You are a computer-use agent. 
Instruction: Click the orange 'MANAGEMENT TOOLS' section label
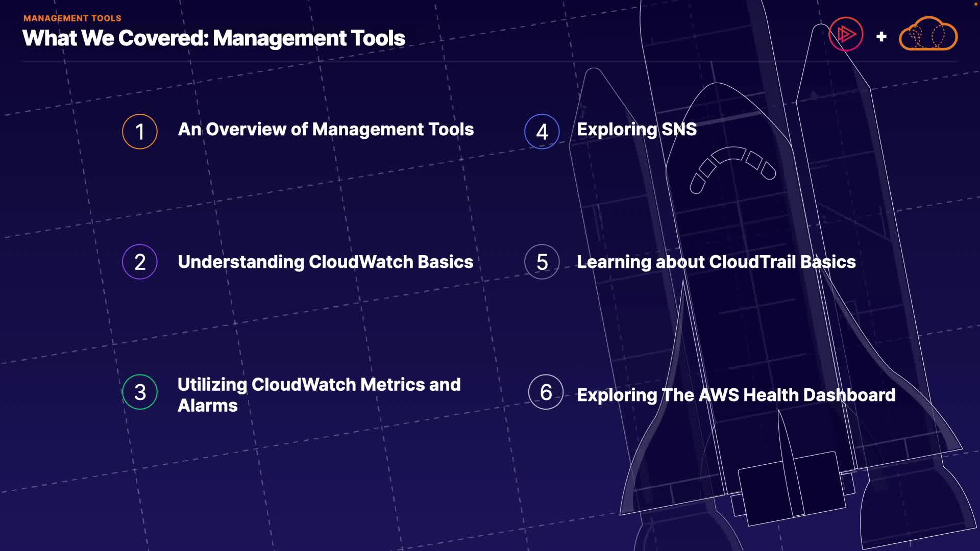72,18
